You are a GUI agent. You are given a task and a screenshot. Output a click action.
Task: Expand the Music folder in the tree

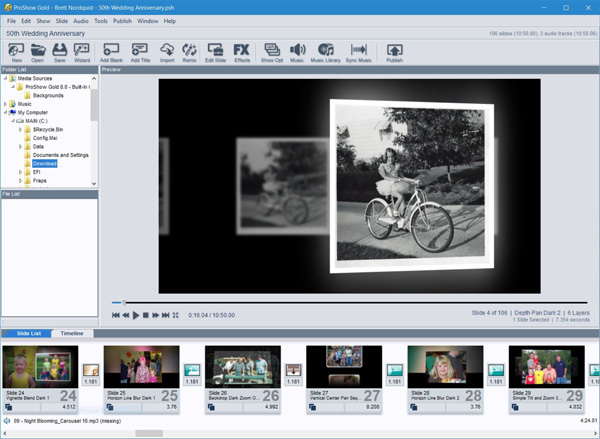[6, 104]
